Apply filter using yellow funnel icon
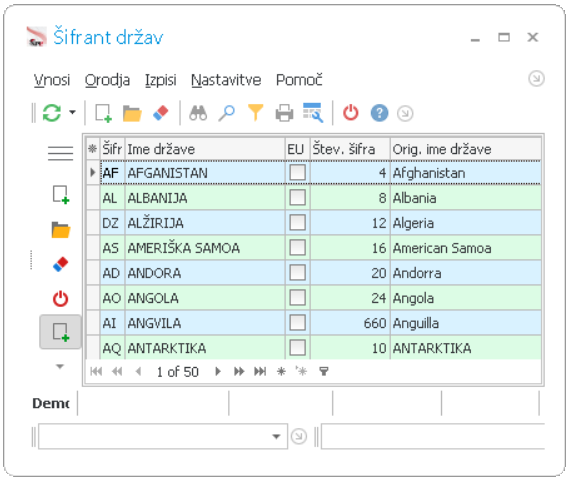 coord(255,113)
